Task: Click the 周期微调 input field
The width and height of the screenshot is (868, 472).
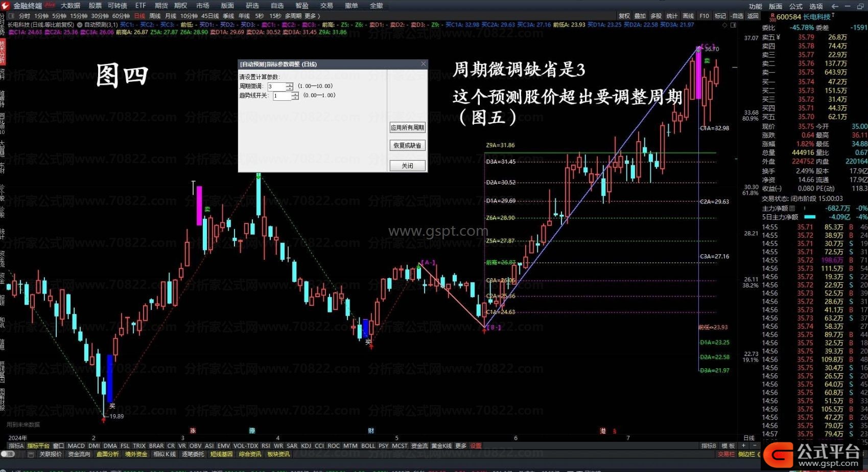Action: click(276, 86)
